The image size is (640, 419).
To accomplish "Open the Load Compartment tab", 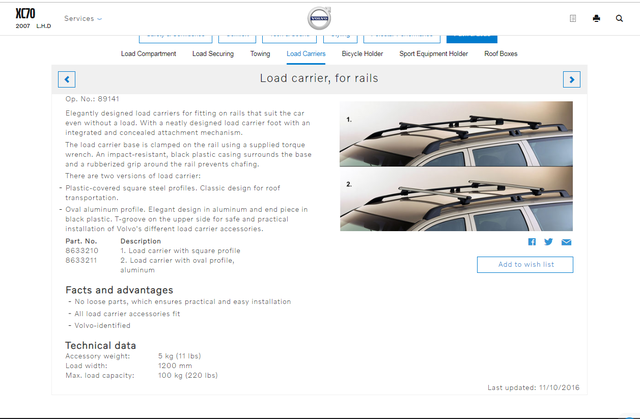I will (x=149, y=53).
